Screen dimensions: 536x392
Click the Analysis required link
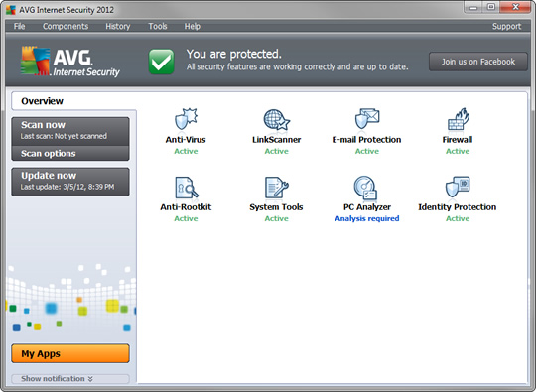pyautogui.click(x=367, y=218)
